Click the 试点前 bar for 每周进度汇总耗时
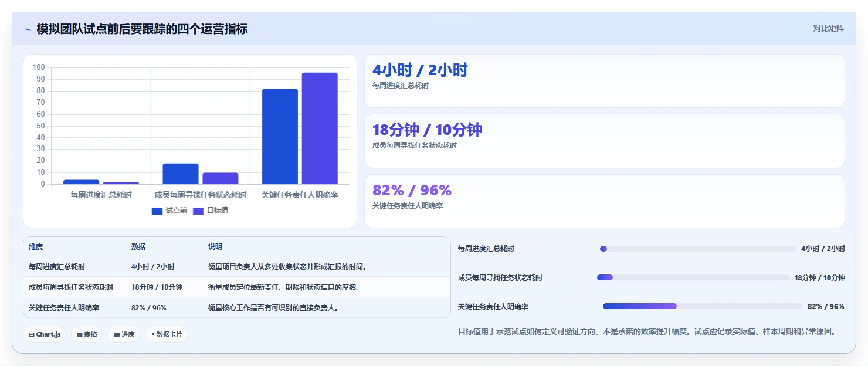 [81, 182]
